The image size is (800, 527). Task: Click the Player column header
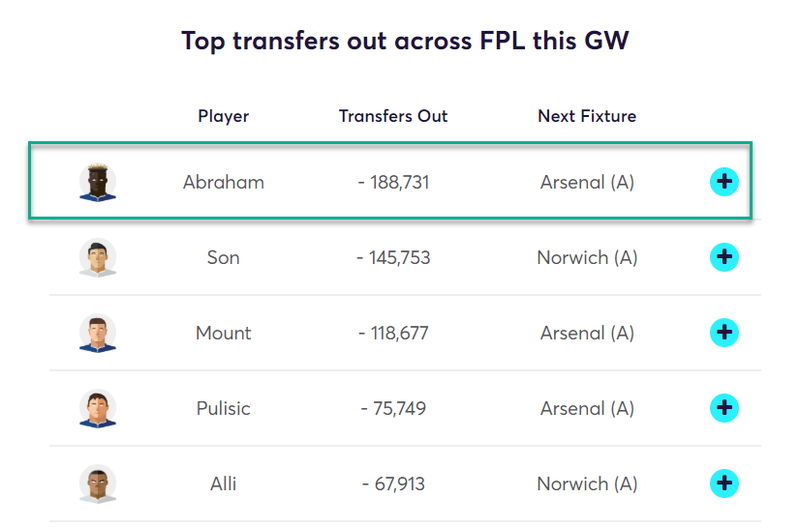(223, 117)
